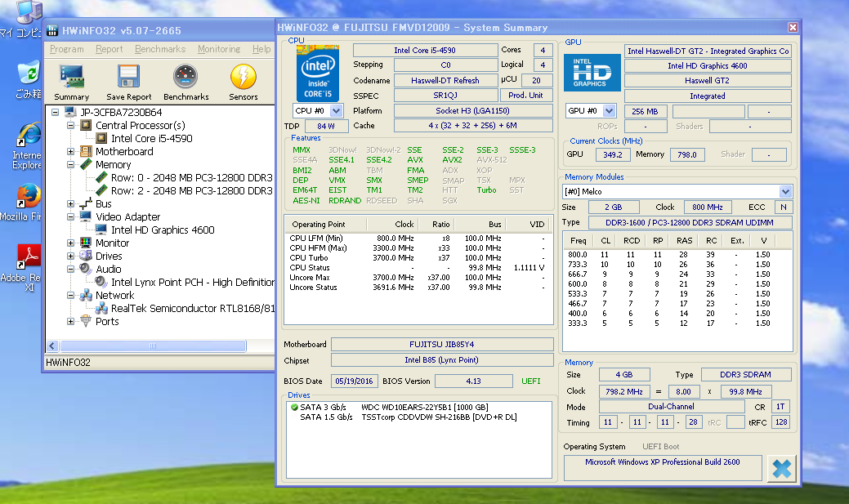849x504 pixels.
Task: Expand the Motherboard tree node
Action: tap(70, 152)
